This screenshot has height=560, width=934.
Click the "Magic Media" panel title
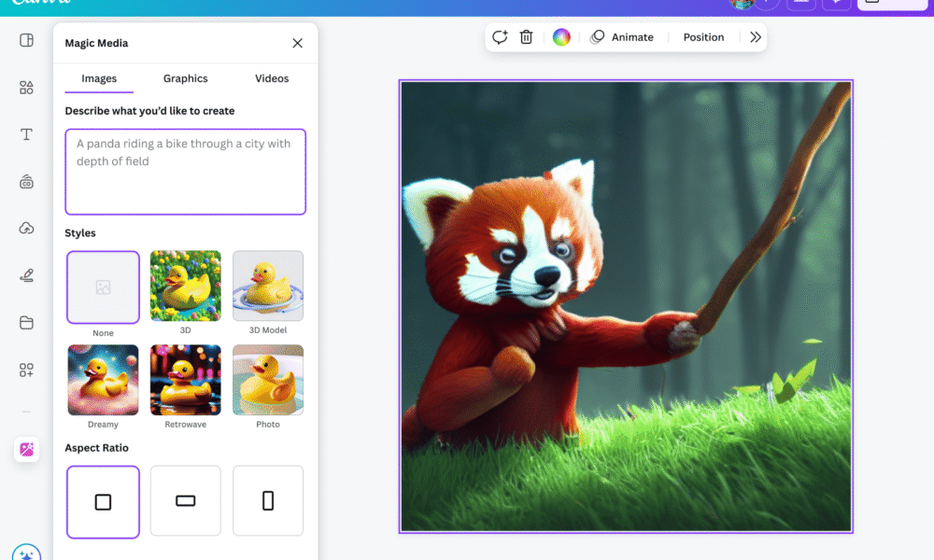[96, 43]
